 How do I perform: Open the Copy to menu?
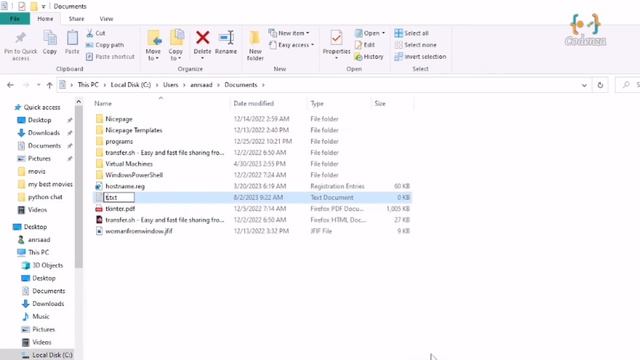tap(176, 44)
